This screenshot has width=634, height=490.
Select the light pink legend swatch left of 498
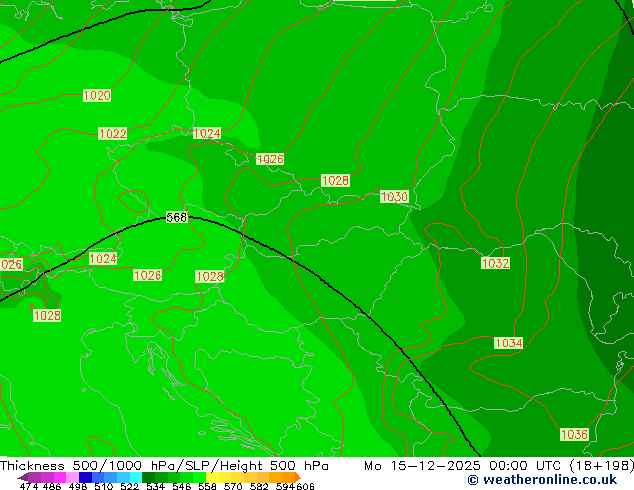coord(72,477)
